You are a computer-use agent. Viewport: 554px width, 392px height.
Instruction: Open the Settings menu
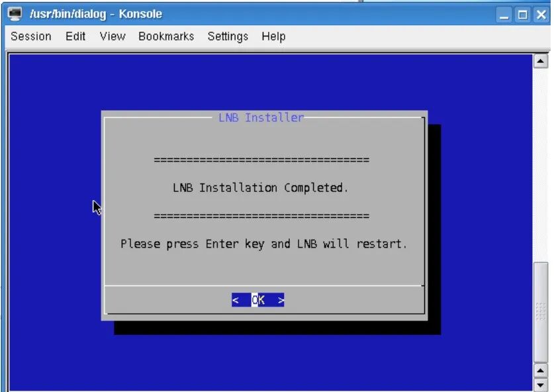[x=228, y=36]
